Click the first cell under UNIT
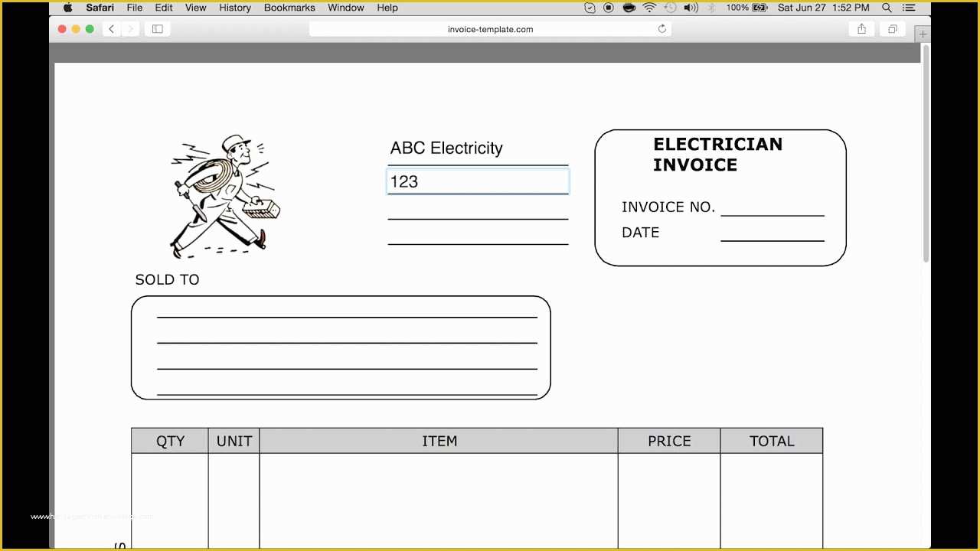Image resolution: width=980 pixels, height=551 pixels. coord(234,500)
